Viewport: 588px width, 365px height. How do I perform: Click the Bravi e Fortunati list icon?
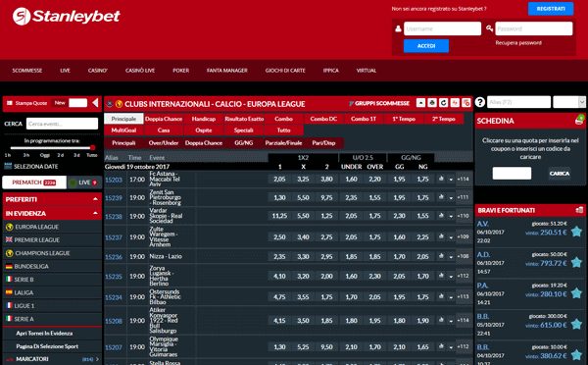[x=579, y=210]
